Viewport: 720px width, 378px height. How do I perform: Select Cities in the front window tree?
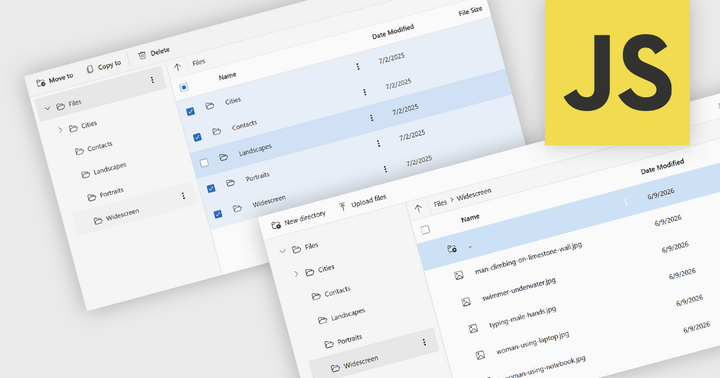coord(326,268)
